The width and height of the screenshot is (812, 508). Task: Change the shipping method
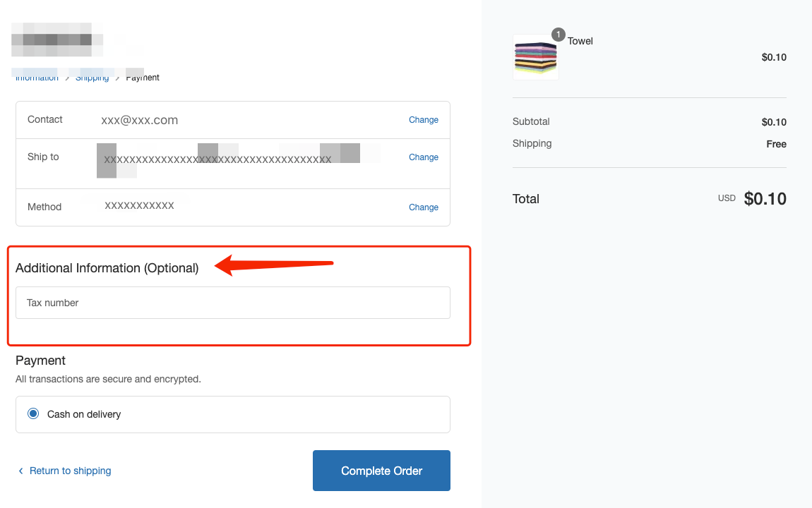424,207
